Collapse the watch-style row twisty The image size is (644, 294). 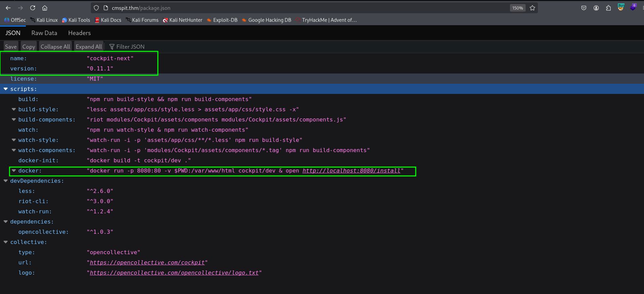point(14,140)
